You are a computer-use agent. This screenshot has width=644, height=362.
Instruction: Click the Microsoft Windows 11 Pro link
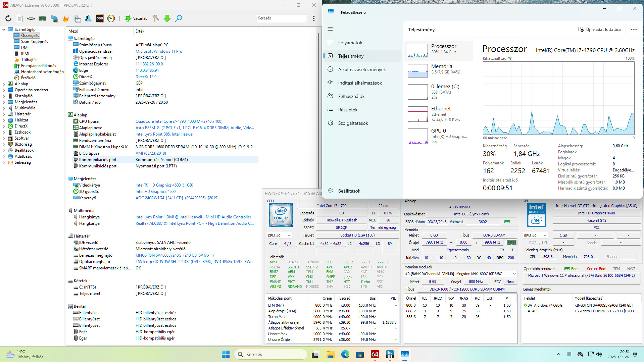159,51
